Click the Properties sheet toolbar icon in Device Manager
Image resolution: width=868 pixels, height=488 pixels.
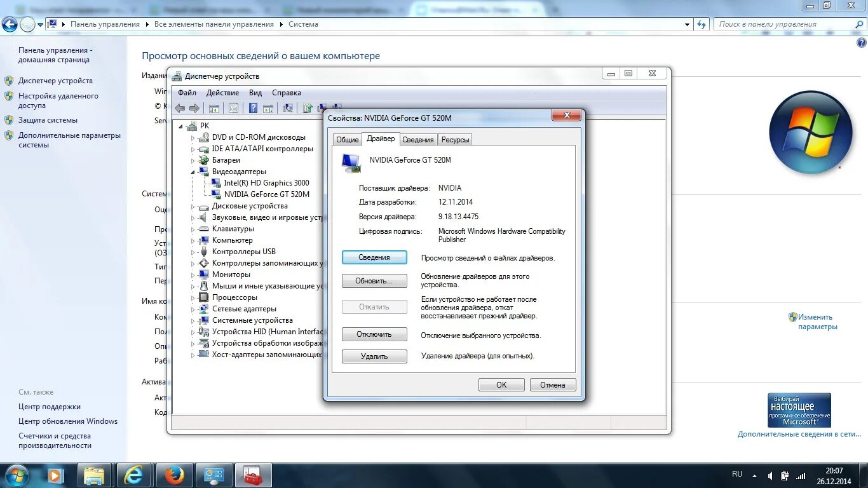tap(233, 108)
